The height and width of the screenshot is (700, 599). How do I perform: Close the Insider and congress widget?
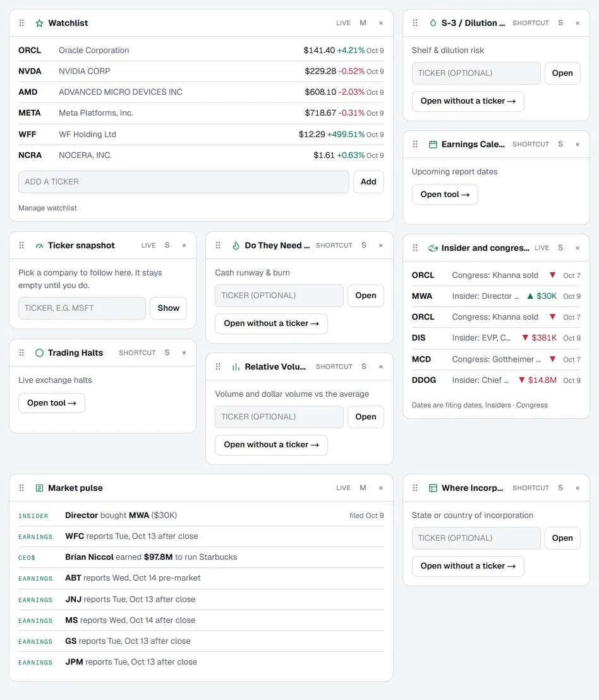pos(578,248)
